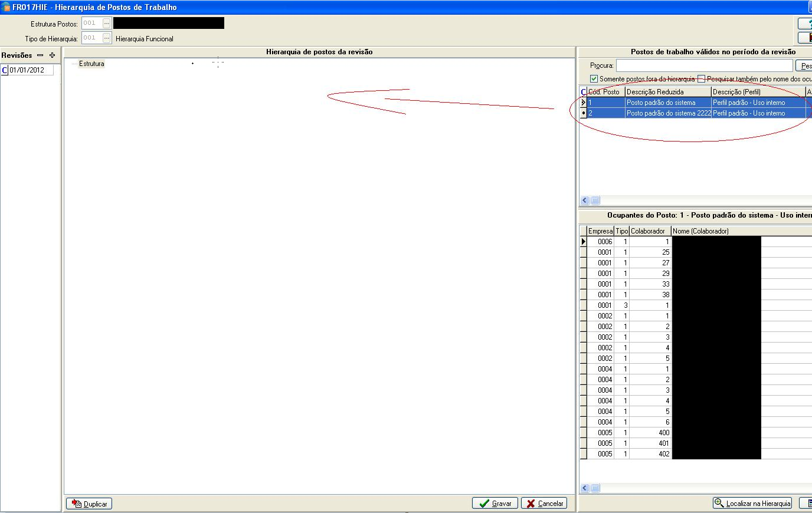
Task: Click the row indicator arrow of posto 1
Action: [584, 103]
